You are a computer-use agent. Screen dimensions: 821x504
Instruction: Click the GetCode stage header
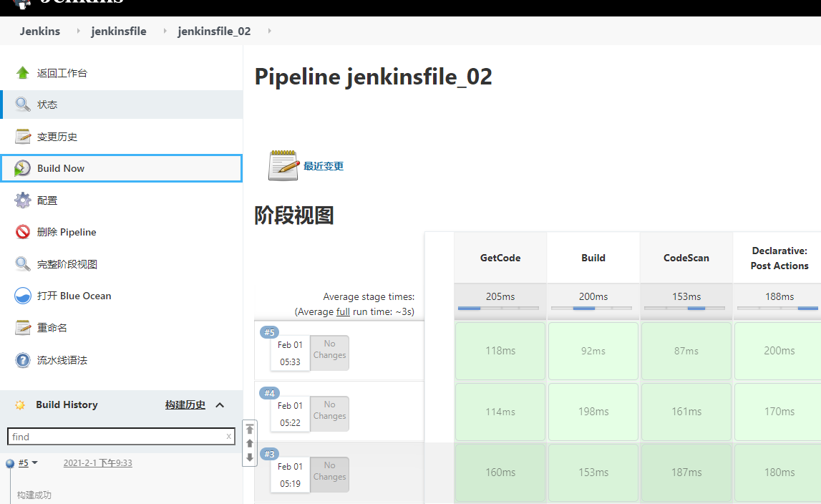click(x=500, y=258)
